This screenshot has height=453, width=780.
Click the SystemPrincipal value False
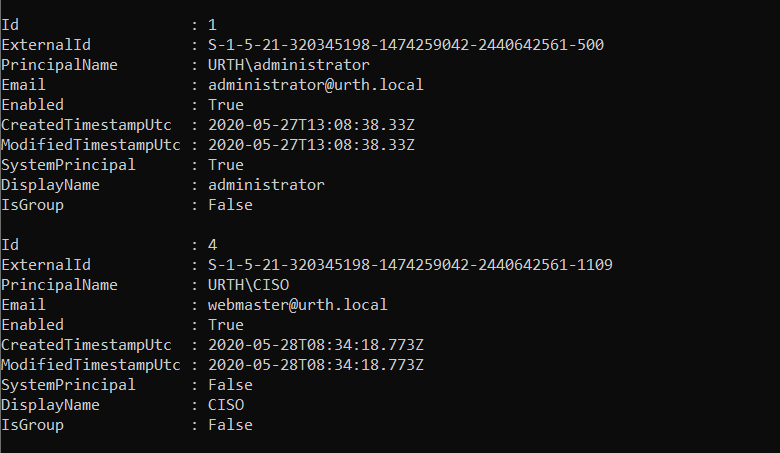pyautogui.click(x=230, y=385)
